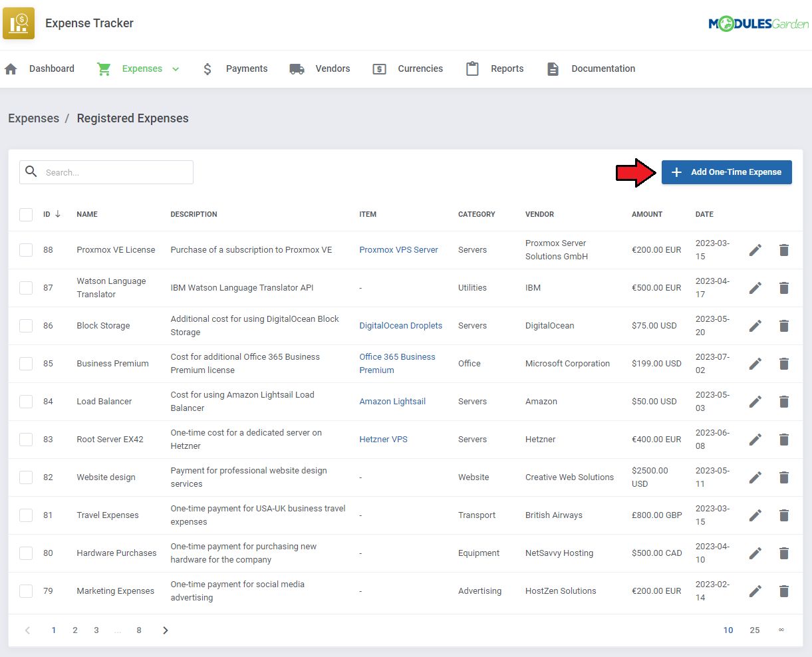Viewport: 812px width, 657px height.
Task: Select the checkbox for expense ID 81
Action: pos(26,515)
